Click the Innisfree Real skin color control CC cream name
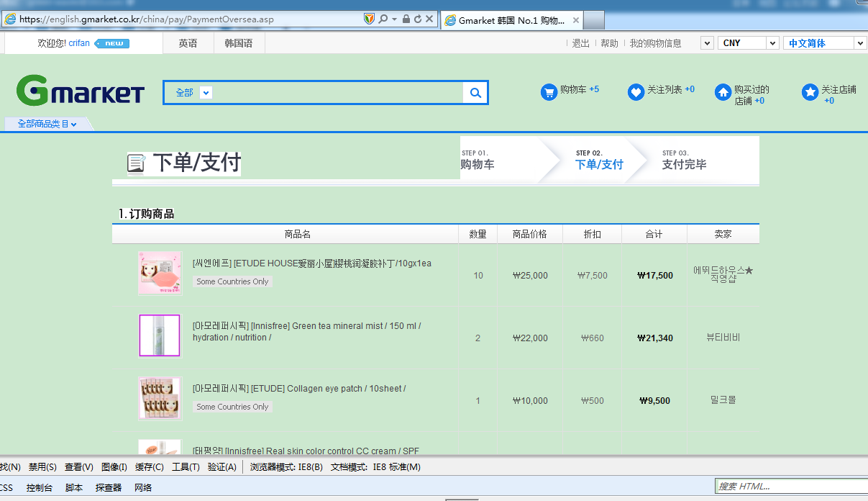The image size is (868, 501). point(306,451)
